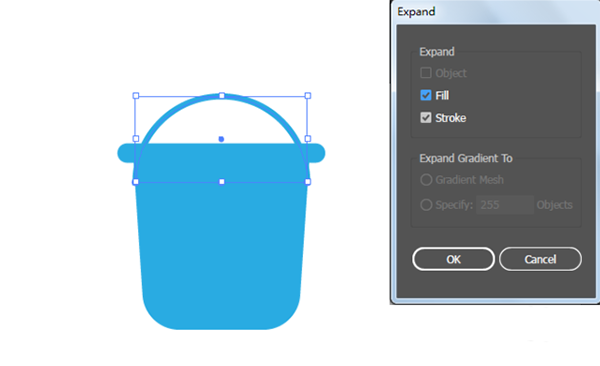600x366 pixels.
Task: Click the top-left bounding box handle
Action: tap(135, 96)
